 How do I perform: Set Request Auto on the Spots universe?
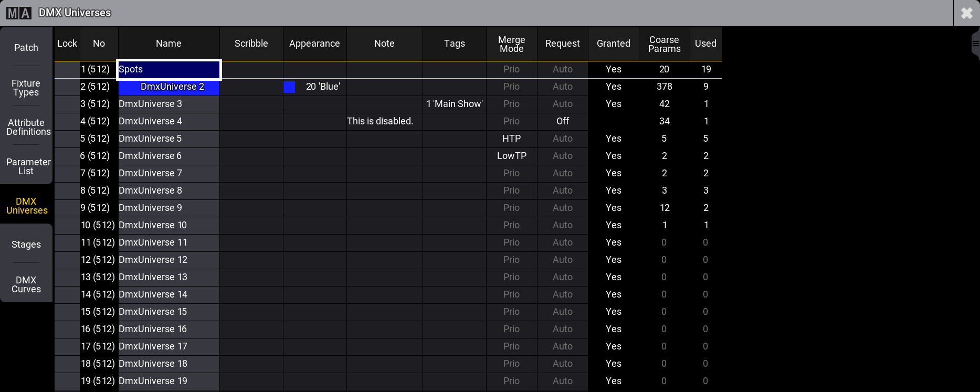tap(562, 69)
